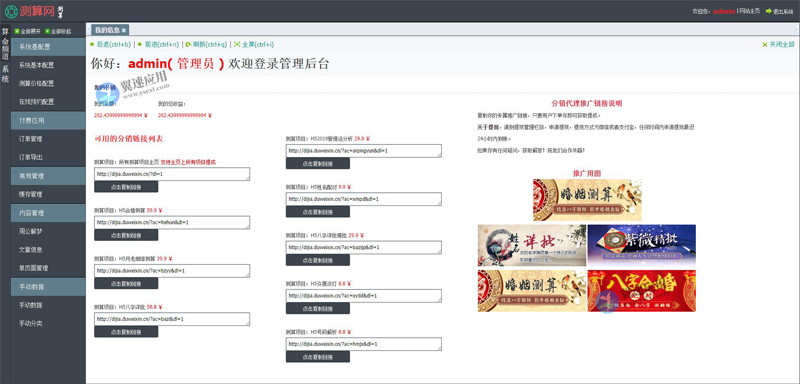Copy the ac=bzyy link with its button
Screen dimensions: 800x384
tap(126, 284)
